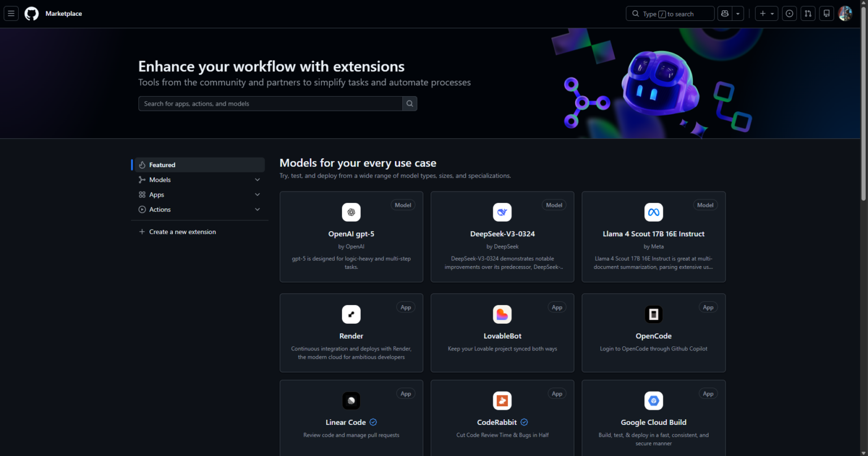This screenshot has height=456, width=868.
Task: Open the user profile avatar
Action: pyautogui.click(x=845, y=14)
